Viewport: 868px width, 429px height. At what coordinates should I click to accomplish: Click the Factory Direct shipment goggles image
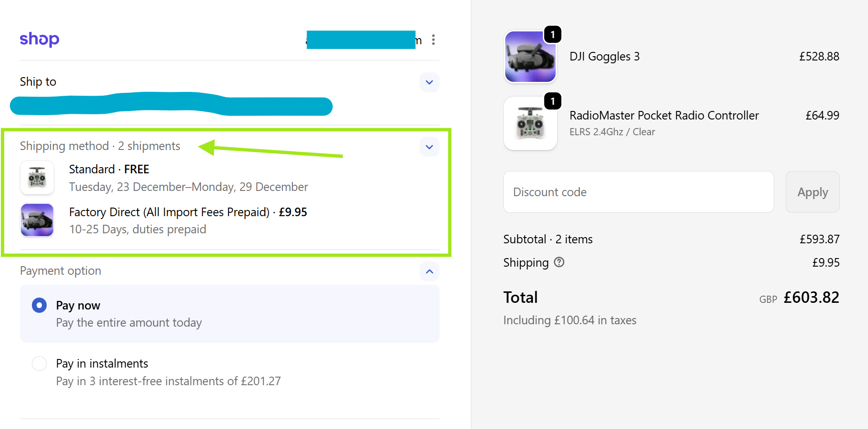click(37, 220)
